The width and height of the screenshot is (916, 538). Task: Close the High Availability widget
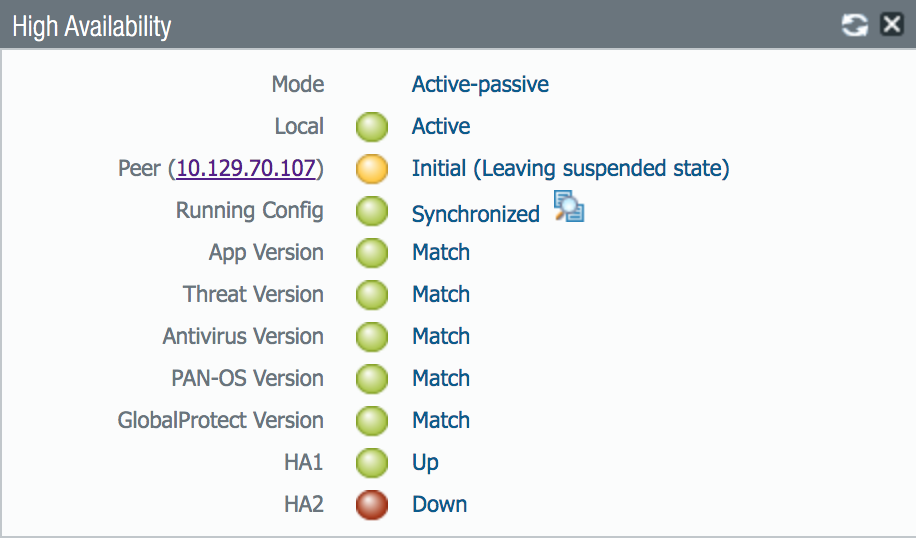(x=891, y=25)
